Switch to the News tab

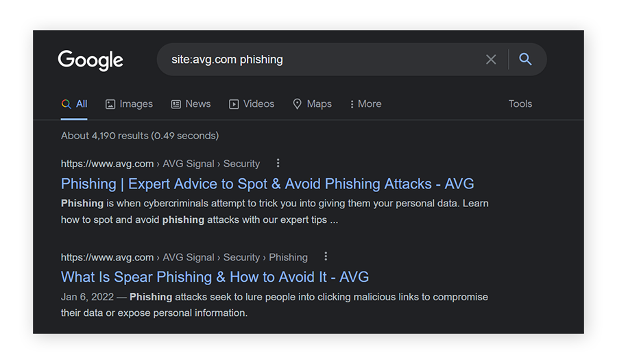tap(197, 104)
